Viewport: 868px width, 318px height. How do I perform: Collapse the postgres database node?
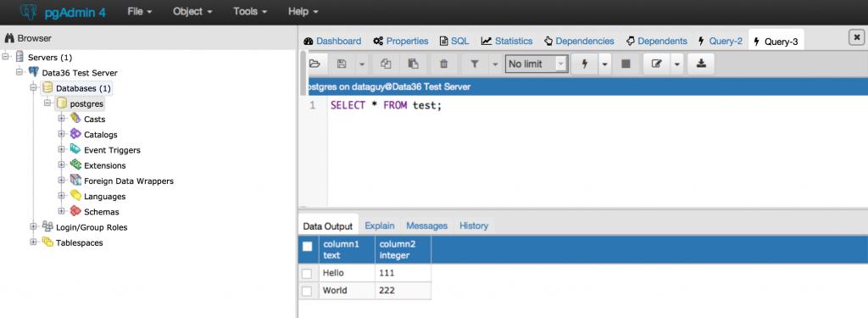(47, 103)
